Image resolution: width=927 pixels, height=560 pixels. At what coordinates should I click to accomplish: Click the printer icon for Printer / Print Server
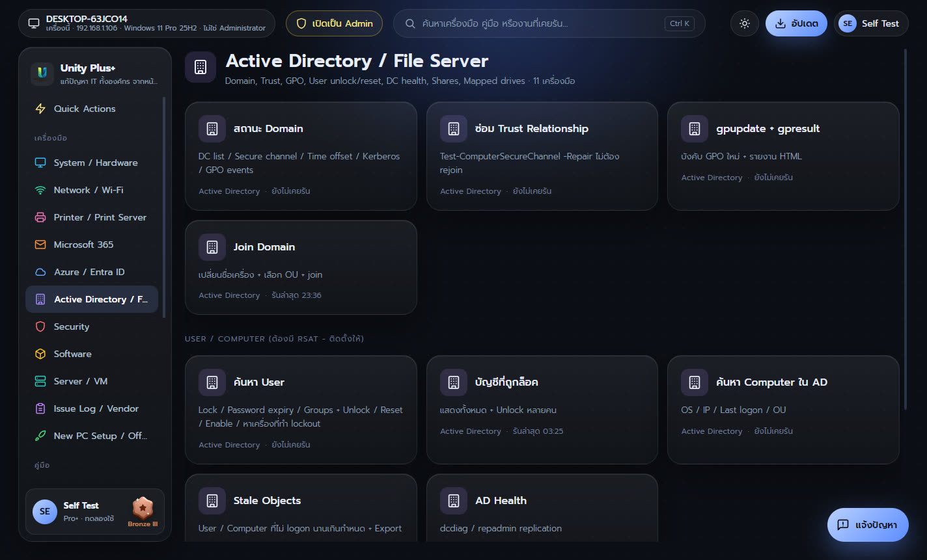pyautogui.click(x=40, y=217)
